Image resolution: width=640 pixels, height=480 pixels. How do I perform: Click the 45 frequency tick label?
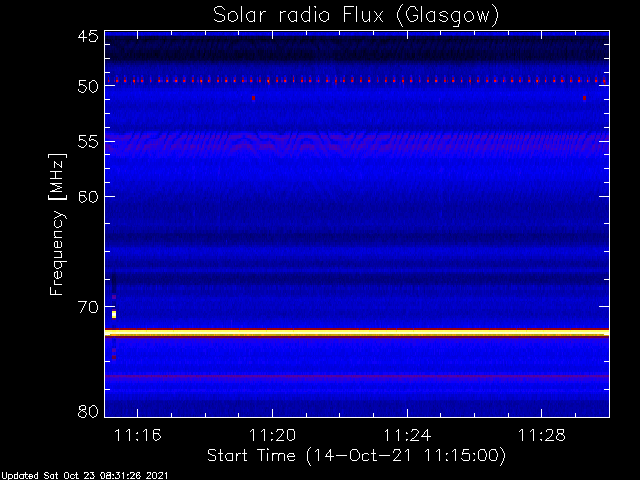[88, 37]
